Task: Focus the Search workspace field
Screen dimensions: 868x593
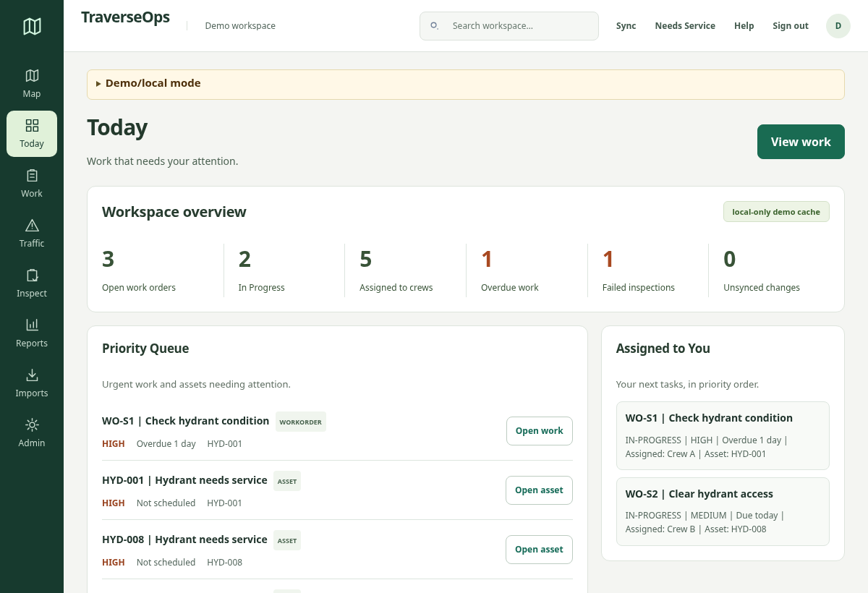Action: pos(509,26)
